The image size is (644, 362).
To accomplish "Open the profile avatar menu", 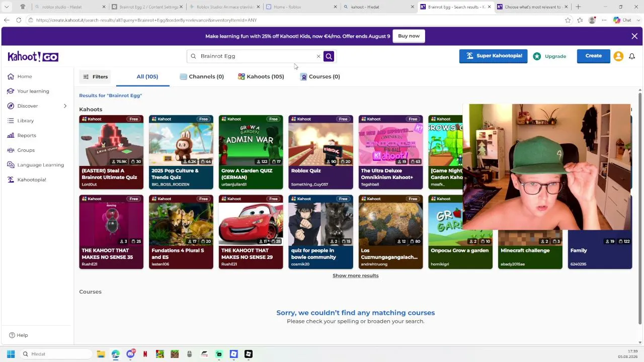I will pos(618,56).
